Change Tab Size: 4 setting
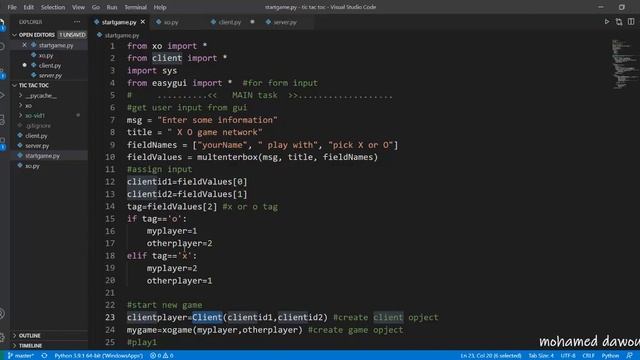 541,356
